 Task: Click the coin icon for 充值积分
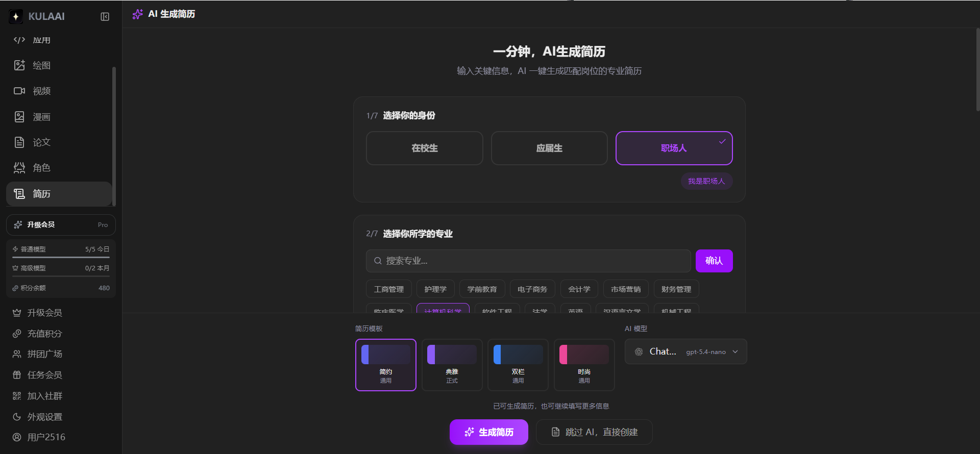click(x=17, y=334)
